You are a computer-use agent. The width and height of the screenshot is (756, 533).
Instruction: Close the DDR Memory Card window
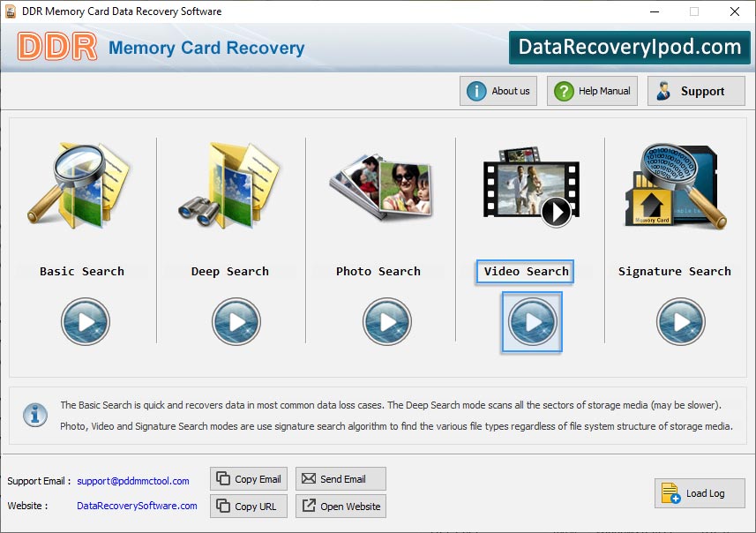point(734,11)
